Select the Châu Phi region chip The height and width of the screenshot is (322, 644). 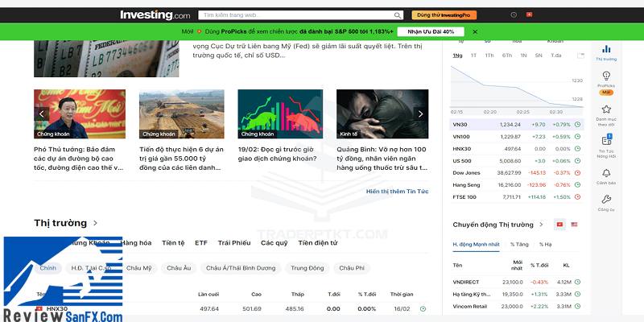tap(352, 268)
